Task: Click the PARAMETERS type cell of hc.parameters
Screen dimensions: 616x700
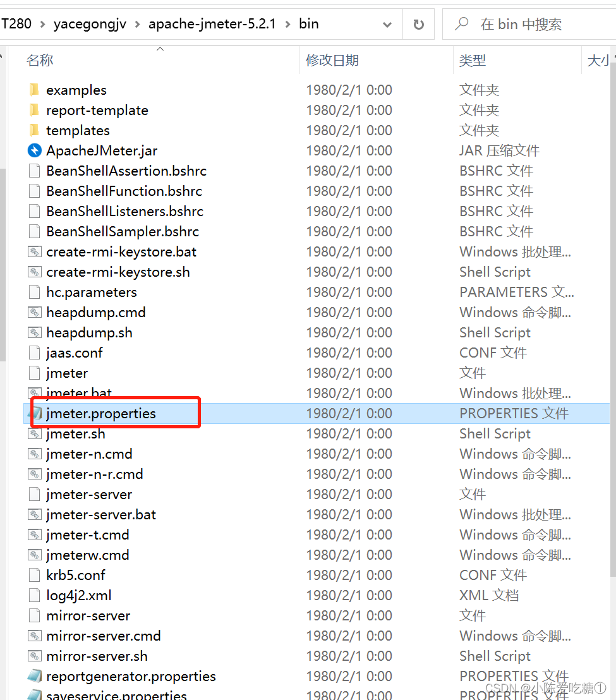Action: pos(516,292)
